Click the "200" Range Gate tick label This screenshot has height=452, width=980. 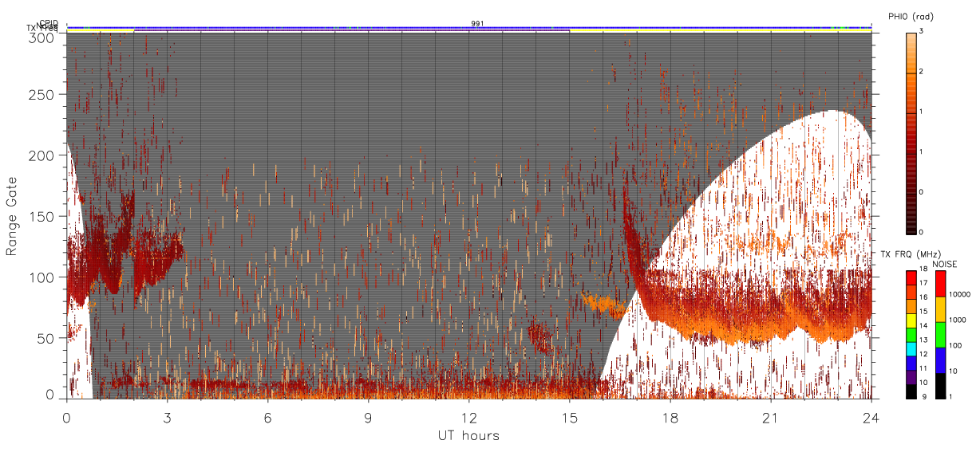(41, 155)
